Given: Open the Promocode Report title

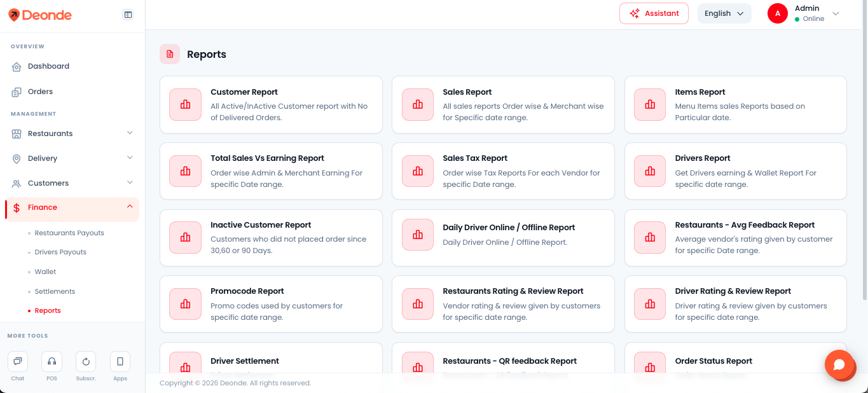Looking at the screenshot, I should click(247, 291).
